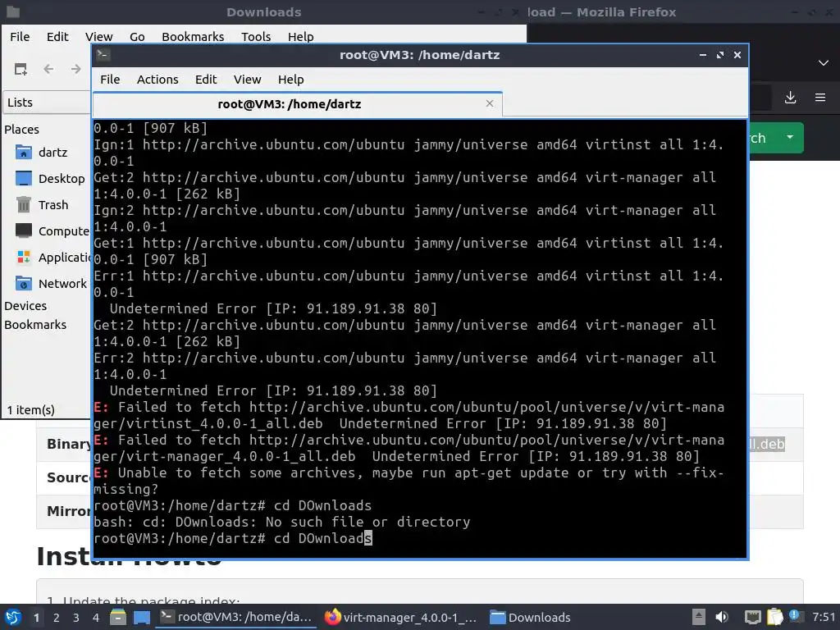The image size is (840, 630).
Task: Switch to the virt-manager Firefox taskbar entry
Action: click(400, 617)
